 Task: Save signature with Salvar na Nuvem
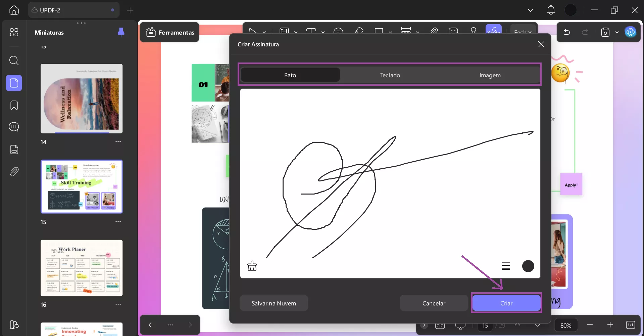tap(274, 303)
